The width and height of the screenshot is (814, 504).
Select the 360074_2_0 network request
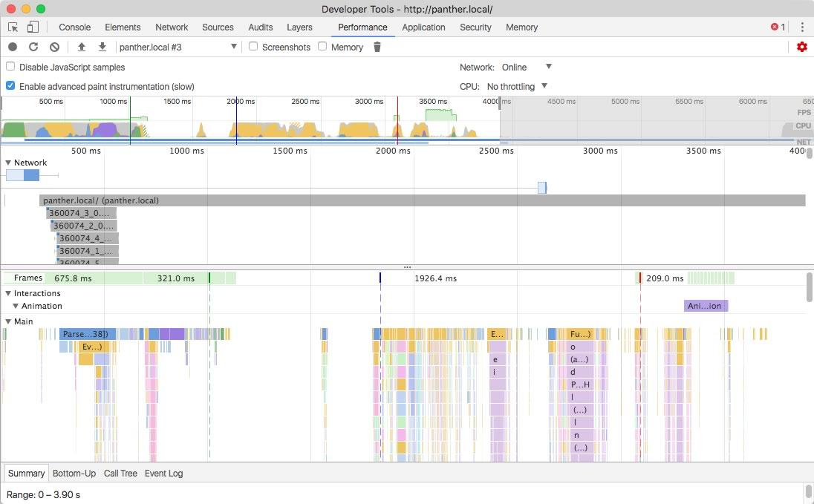[x=84, y=225]
